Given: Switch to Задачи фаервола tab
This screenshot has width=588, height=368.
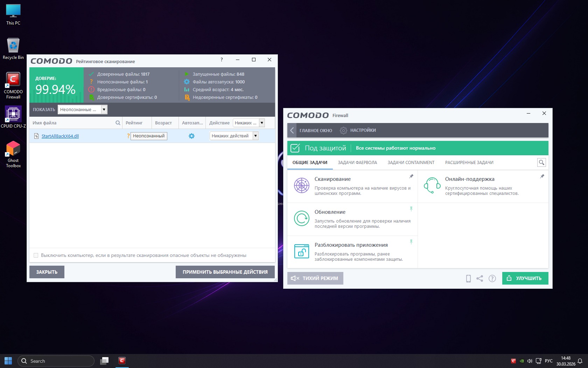Looking at the screenshot, I should (x=357, y=163).
